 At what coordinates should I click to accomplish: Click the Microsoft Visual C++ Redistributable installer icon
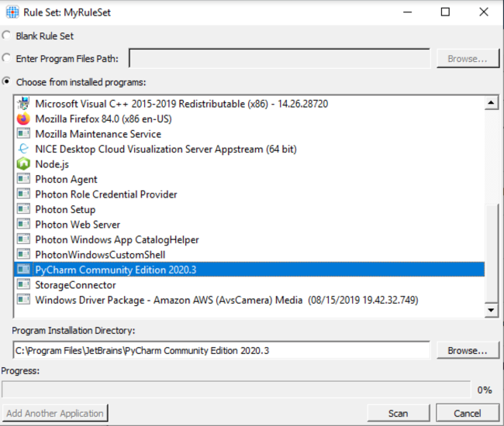coord(23,104)
